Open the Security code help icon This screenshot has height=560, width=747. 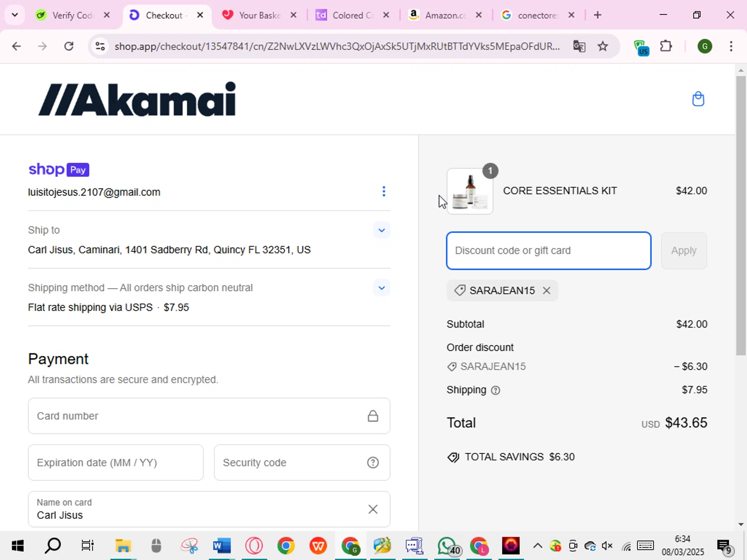[x=373, y=463]
